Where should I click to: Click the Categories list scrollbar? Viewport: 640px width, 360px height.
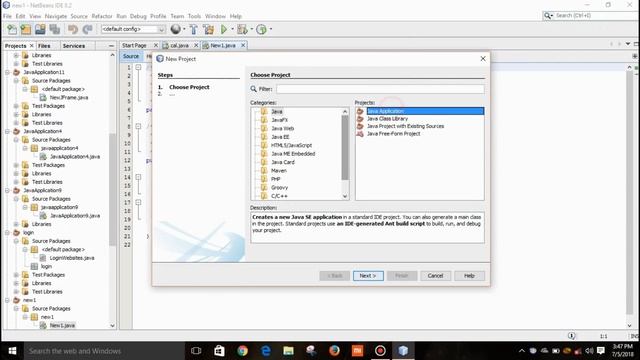345,147
